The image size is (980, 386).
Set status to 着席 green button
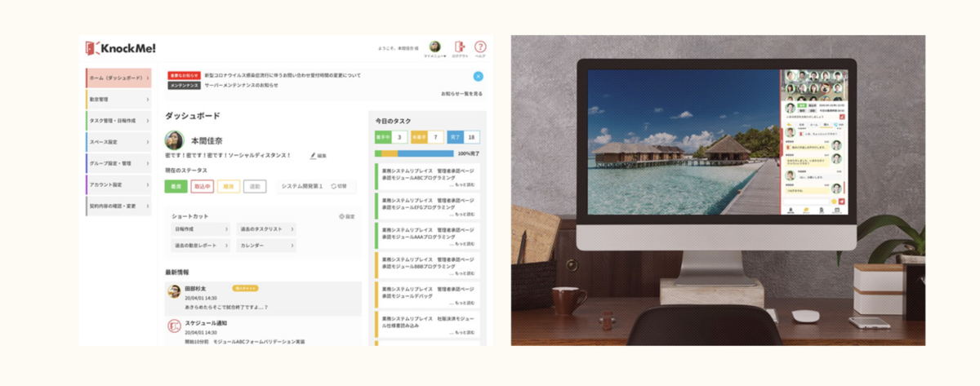point(176,186)
